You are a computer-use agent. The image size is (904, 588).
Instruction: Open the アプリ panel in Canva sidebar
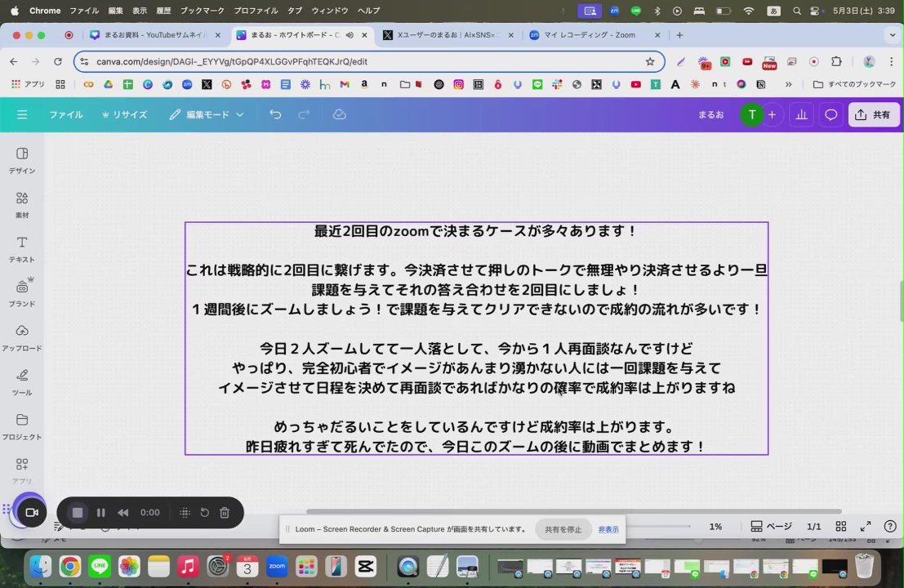click(22, 471)
